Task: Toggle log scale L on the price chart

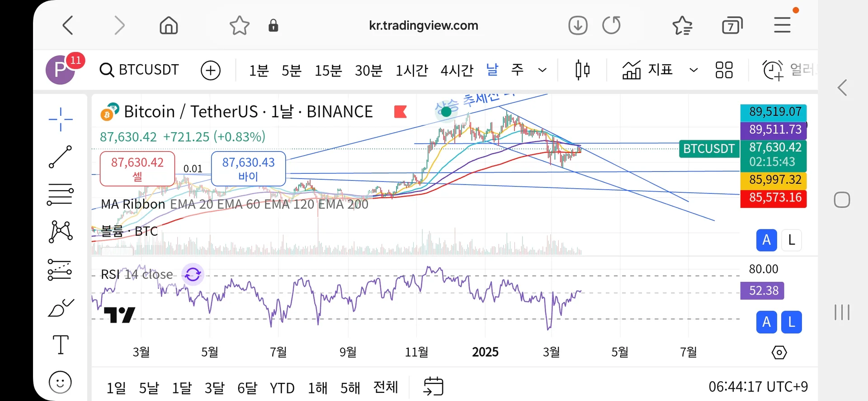Action: (792, 240)
